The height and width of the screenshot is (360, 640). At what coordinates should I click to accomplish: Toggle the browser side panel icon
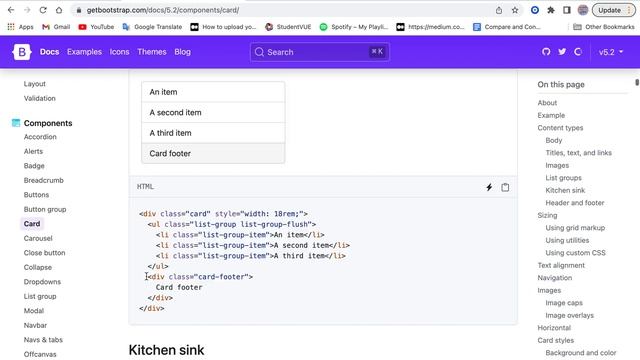(x=567, y=10)
